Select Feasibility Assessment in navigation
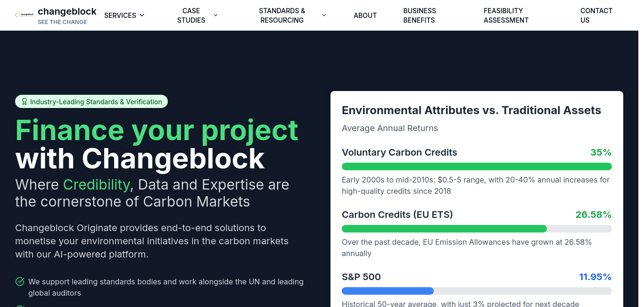The image size is (644, 307). coord(506,15)
